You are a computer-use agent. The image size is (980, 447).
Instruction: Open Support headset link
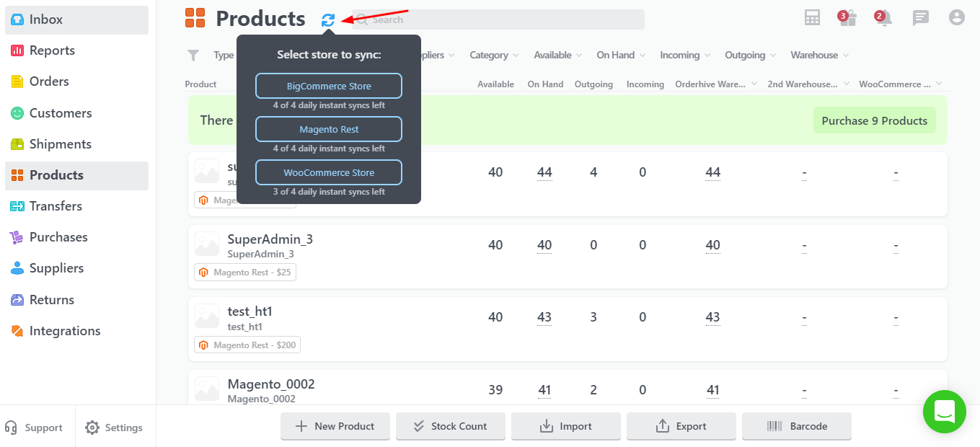34,428
